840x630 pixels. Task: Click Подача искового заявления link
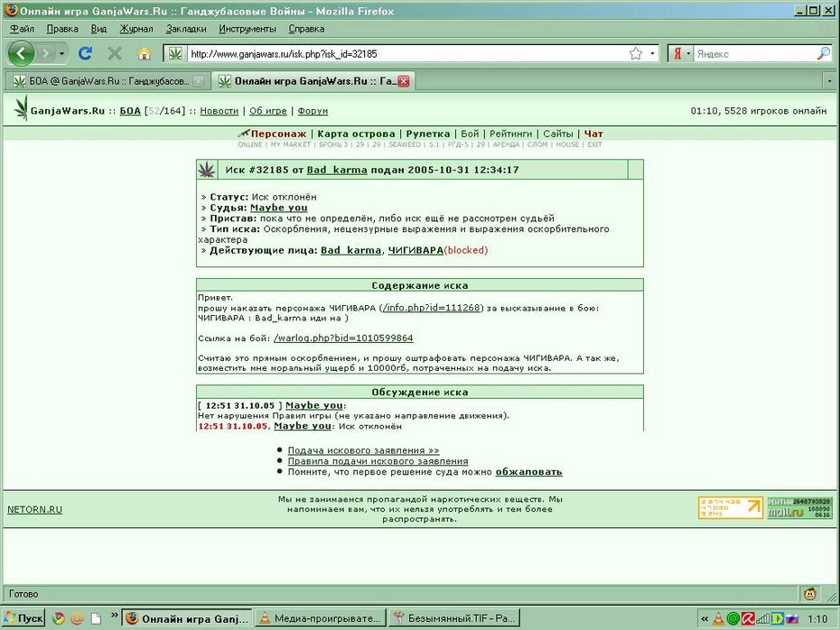click(364, 450)
